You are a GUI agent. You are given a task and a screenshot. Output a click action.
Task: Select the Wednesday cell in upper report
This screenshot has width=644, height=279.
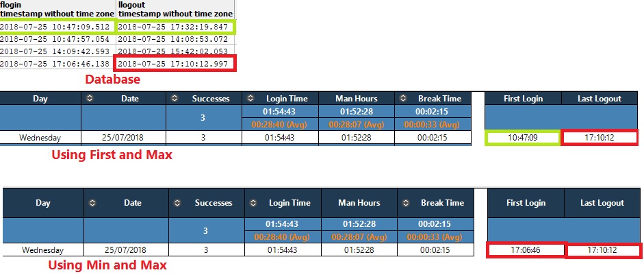click(x=40, y=138)
